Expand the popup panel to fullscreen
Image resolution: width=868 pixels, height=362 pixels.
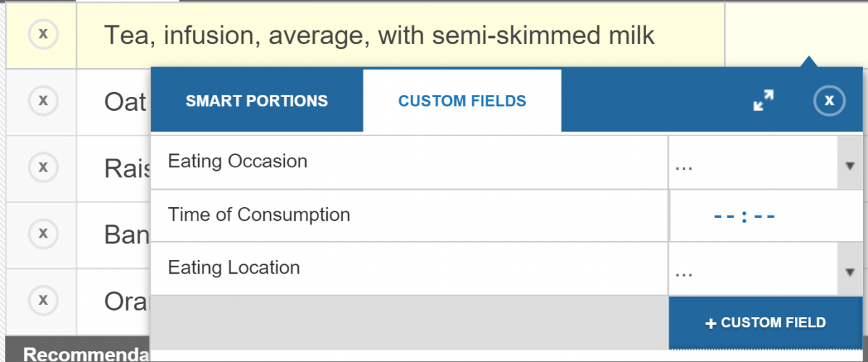pyautogui.click(x=763, y=101)
